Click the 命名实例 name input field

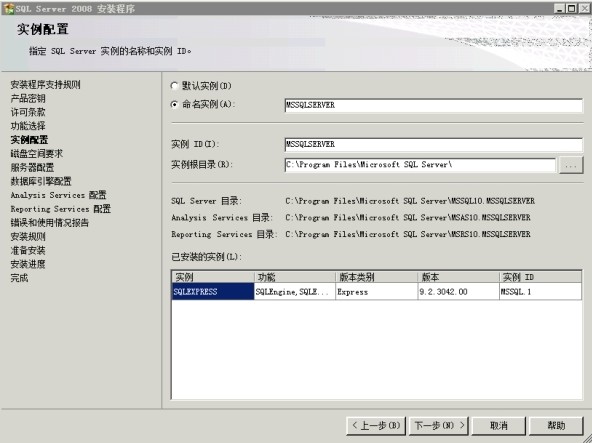[x=433, y=105]
